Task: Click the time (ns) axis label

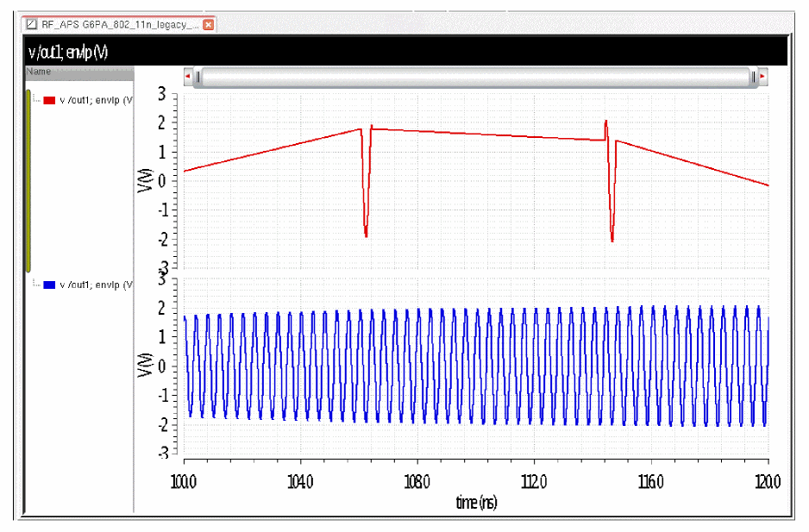Action: pos(476,502)
